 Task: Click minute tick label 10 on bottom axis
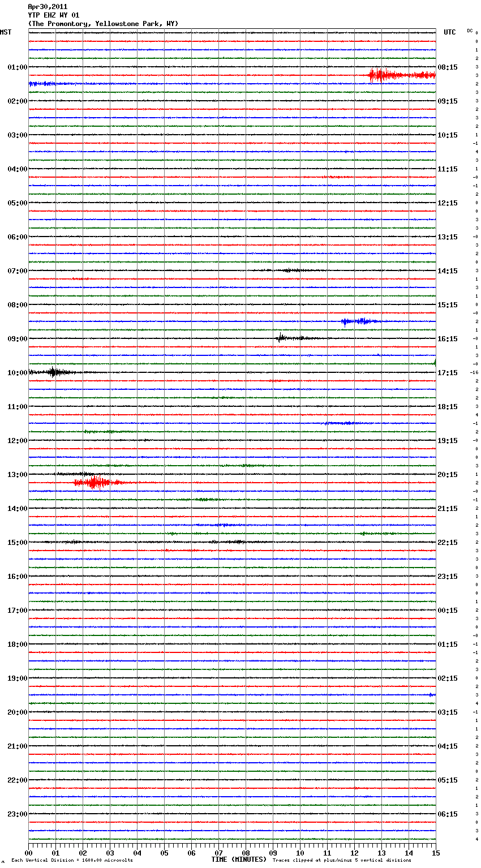click(x=300, y=853)
